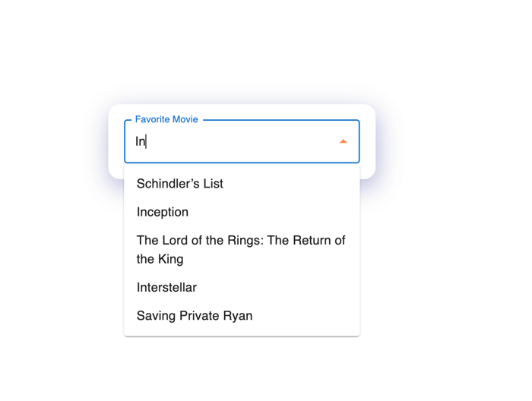This screenshot has width=532, height=401.
Task: Click inside the Favorite Movie text field
Action: pyautogui.click(x=234, y=141)
